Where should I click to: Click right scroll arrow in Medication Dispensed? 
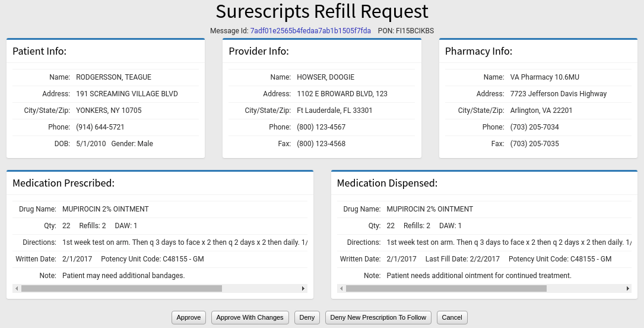(x=627, y=288)
